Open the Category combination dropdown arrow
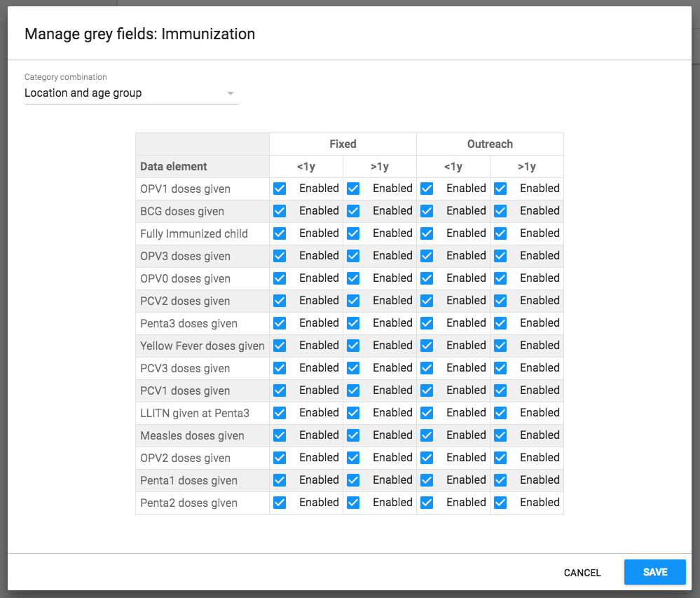The height and width of the screenshot is (598, 700). (231, 93)
